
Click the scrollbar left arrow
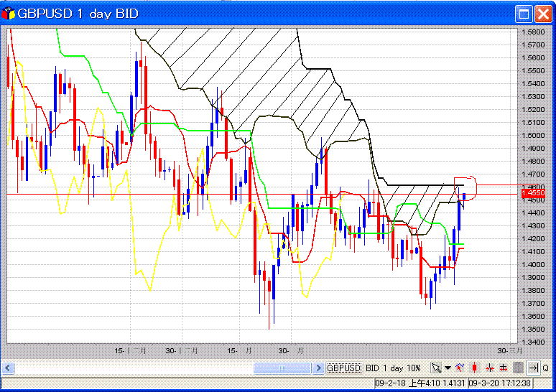coord(8,368)
